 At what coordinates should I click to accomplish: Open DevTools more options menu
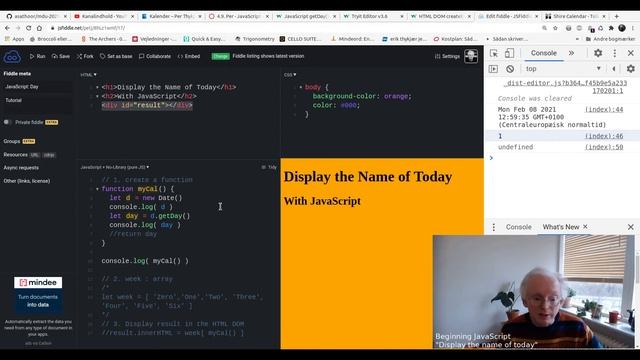click(x=615, y=53)
